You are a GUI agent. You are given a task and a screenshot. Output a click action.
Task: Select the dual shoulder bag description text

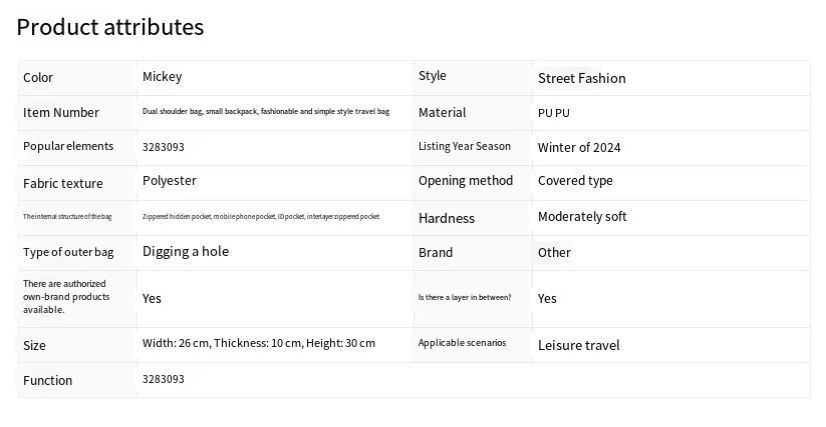coord(266,112)
